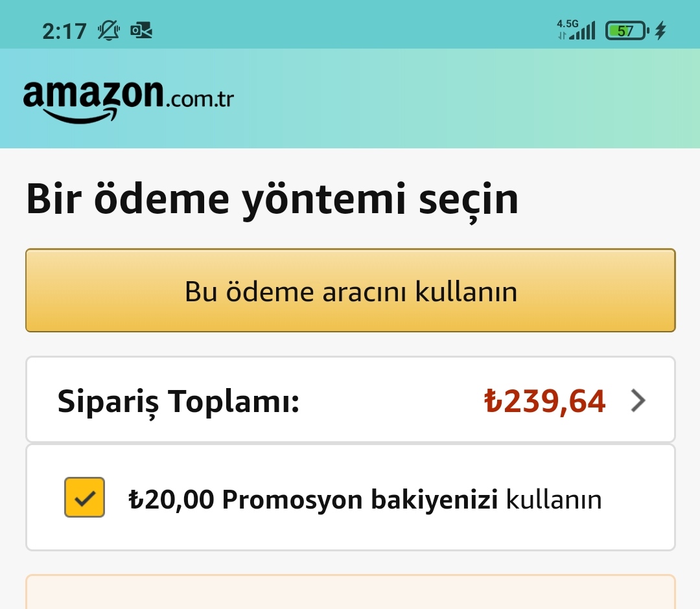700x609 pixels.
Task: Tap the charging lightning bolt icon
Action: [x=660, y=30]
